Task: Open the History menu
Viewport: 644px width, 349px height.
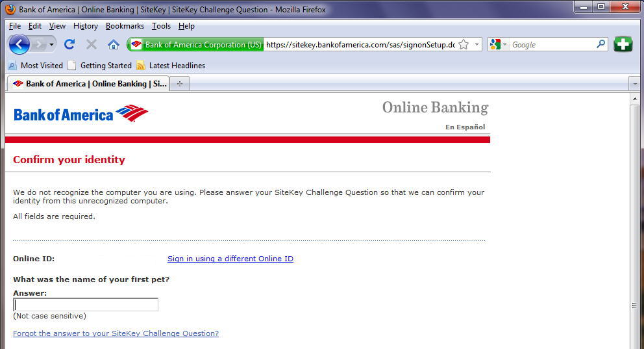Action: (86, 26)
